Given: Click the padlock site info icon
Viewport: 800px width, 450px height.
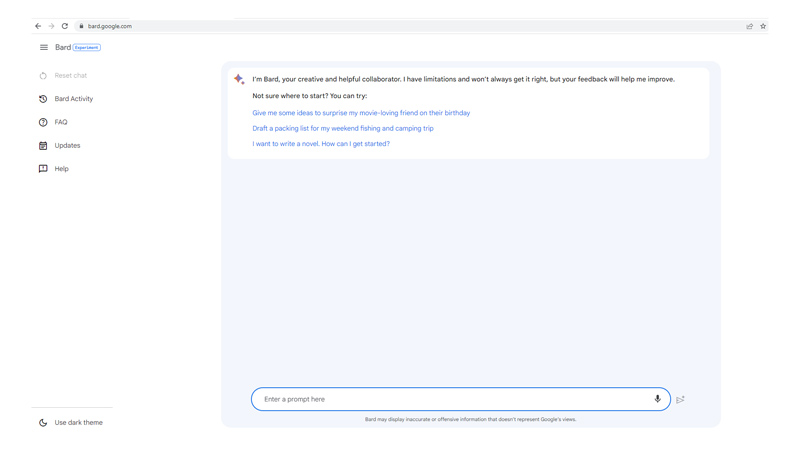Looking at the screenshot, I should tap(81, 26).
